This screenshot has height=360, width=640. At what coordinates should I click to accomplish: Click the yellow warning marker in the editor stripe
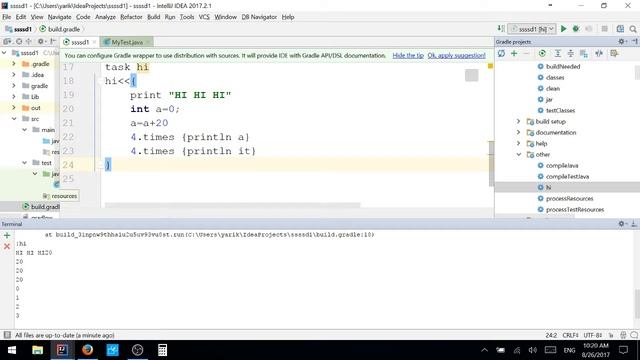(490, 66)
